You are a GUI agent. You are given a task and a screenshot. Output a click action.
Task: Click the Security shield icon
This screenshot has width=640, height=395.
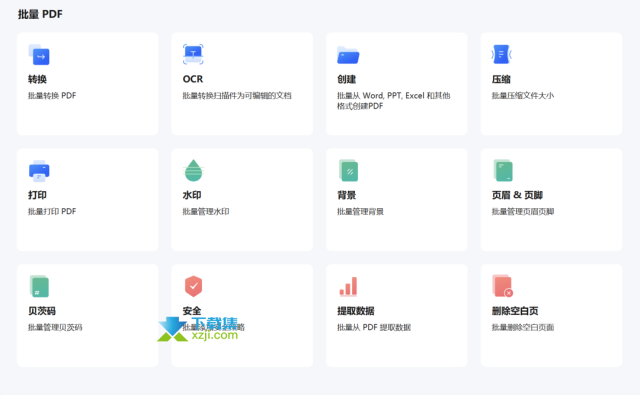[x=193, y=286]
